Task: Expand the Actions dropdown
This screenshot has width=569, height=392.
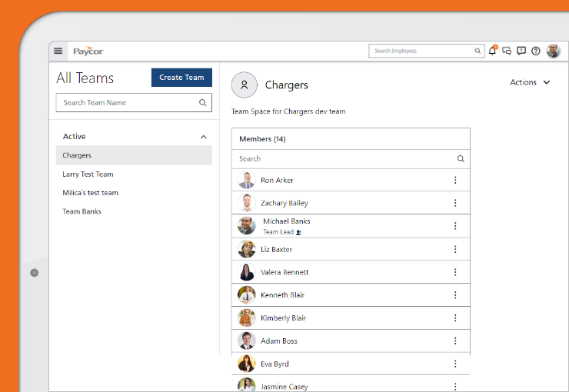Action: pos(531,82)
